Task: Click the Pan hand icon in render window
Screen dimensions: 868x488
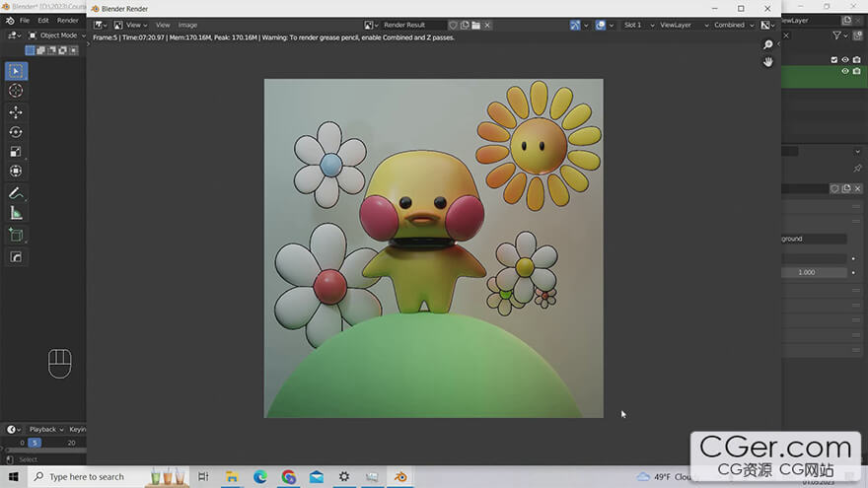Action: (767, 62)
